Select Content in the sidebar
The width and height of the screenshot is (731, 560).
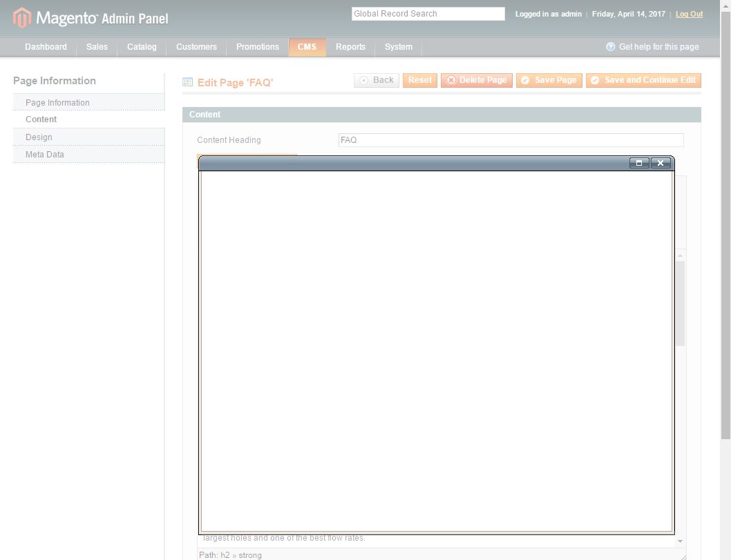[41, 119]
